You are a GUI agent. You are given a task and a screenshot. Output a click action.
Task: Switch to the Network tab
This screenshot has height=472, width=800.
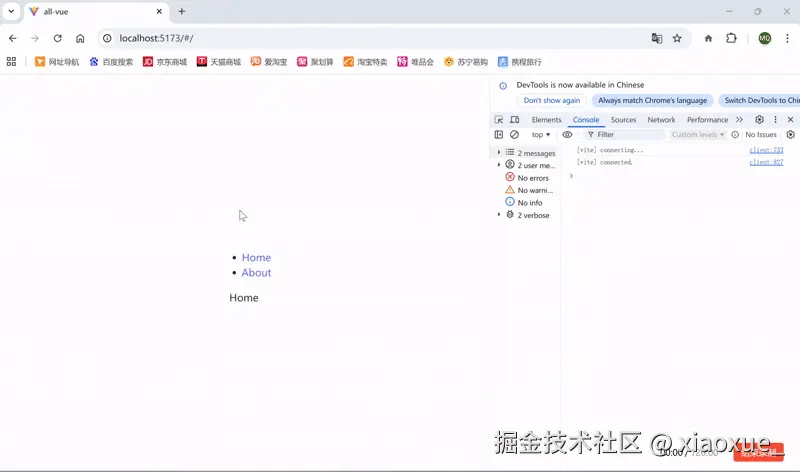pyautogui.click(x=661, y=119)
